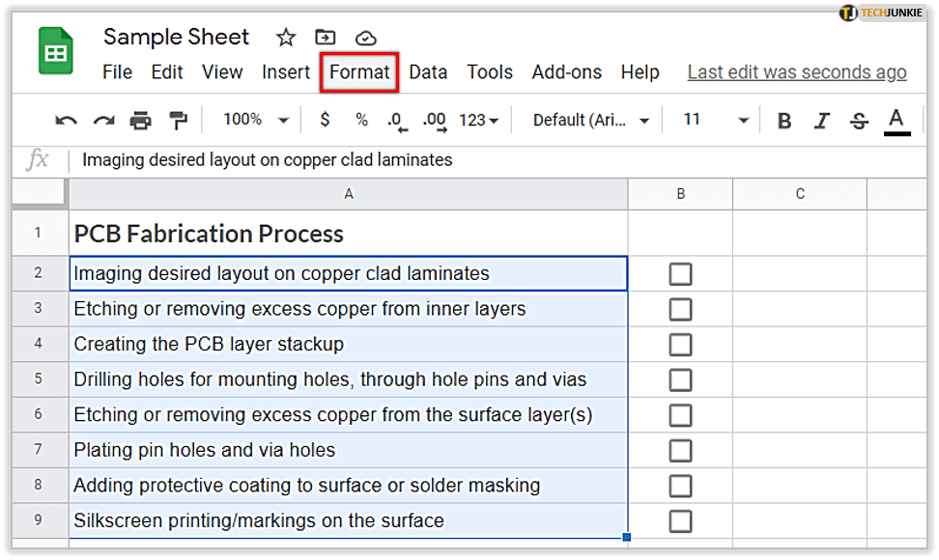The height and width of the screenshot is (560, 939).
Task: Open the Insert menu
Action: 286,72
